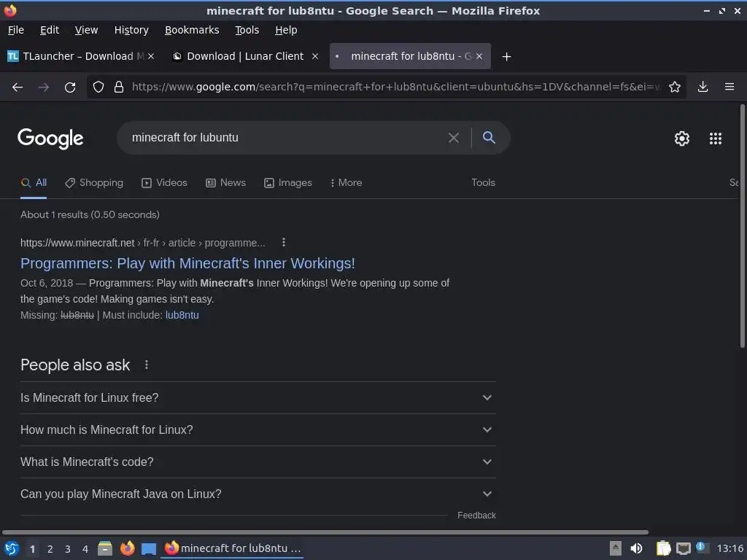This screenshot has height=560, width=747.
Task: Switch to virtual desktop 2
Action: [50, 549]
